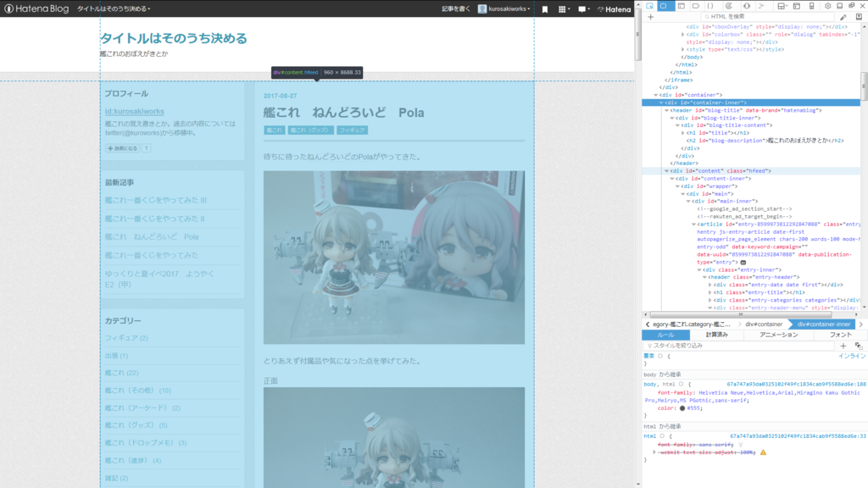The image size is (868, 488).
Task: Expand the -webkit-text-size-adjust property
Action: point(654,452)
